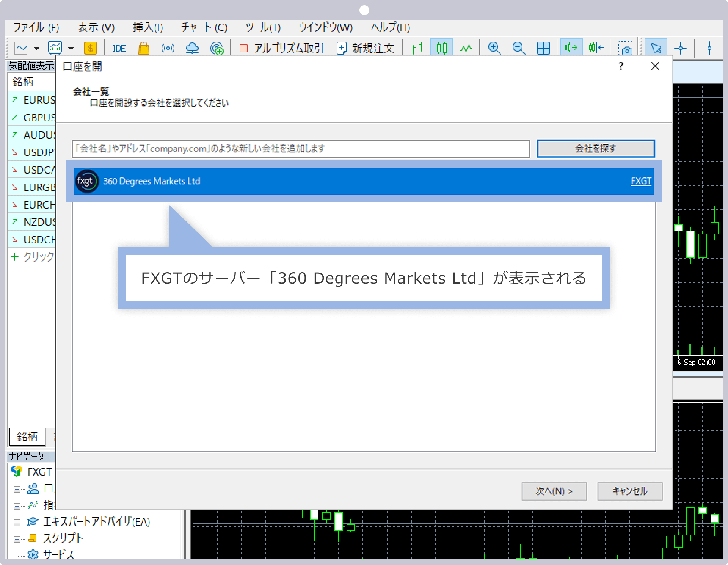Viewport: 728px width, 565px height.
Task: Open the IDE (MetaEditor) button
Action: [x=119, y=49]
